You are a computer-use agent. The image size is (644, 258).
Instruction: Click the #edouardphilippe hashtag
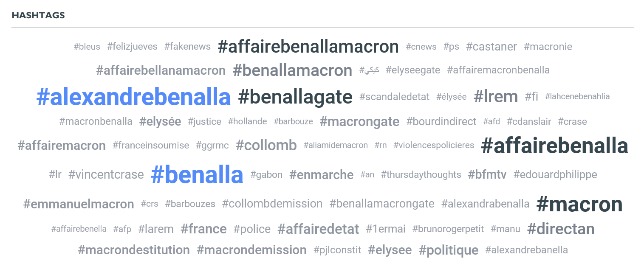(555, 174)
